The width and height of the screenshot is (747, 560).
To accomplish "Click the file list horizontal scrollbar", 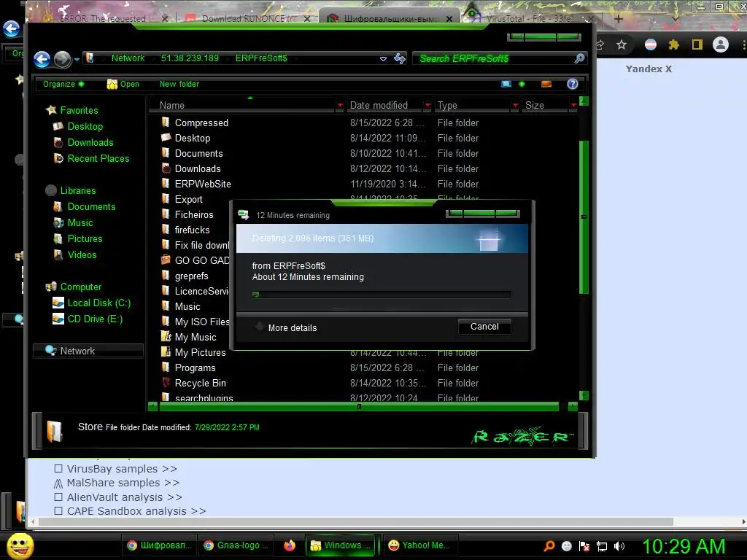I will click(x=359, y=407).
